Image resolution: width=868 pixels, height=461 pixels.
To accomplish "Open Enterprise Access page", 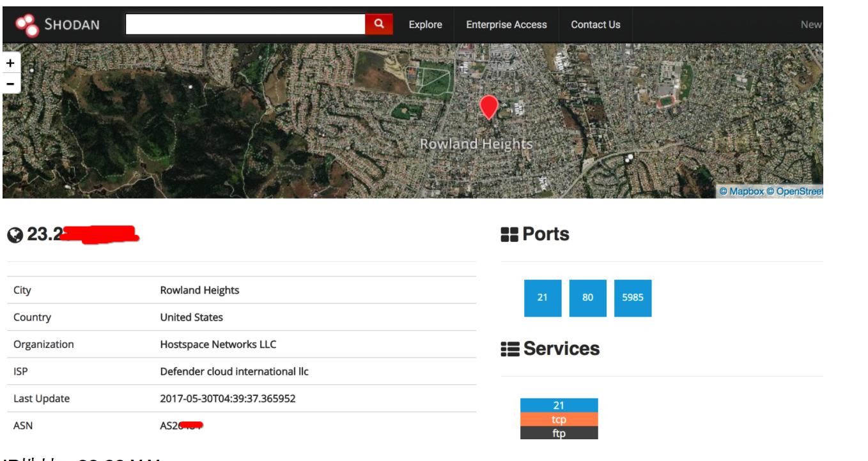I will 506,25.
